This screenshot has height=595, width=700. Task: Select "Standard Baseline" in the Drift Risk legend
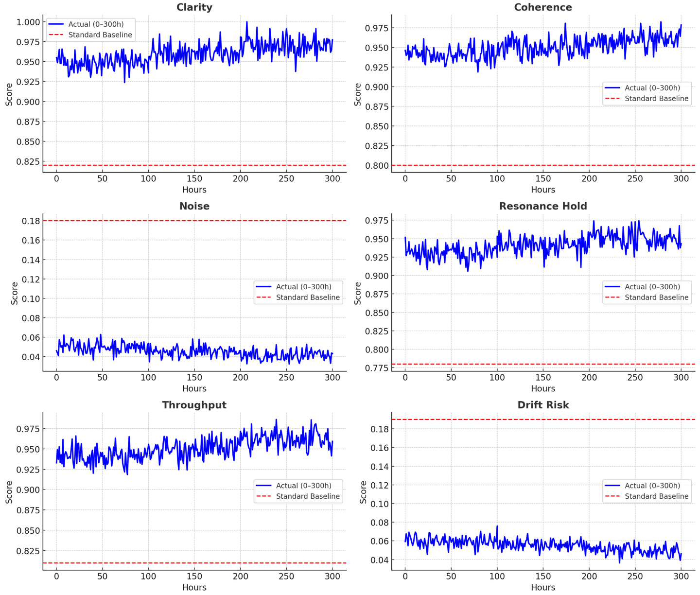point(657,496)
